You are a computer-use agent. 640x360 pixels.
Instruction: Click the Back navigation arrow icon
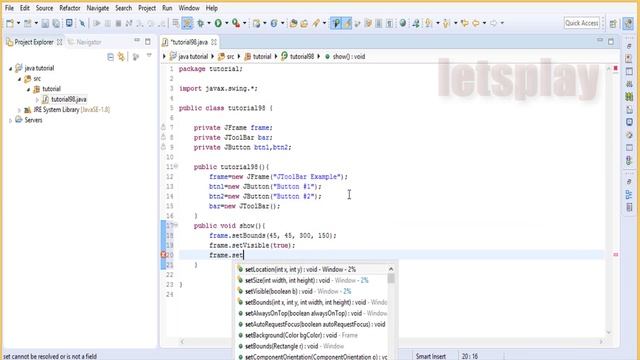(476, 23)
